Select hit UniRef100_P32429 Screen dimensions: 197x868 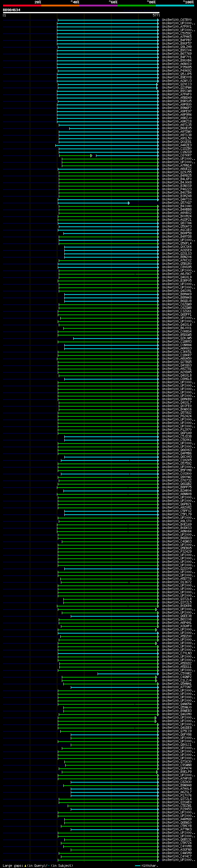[x=176, y=551]
